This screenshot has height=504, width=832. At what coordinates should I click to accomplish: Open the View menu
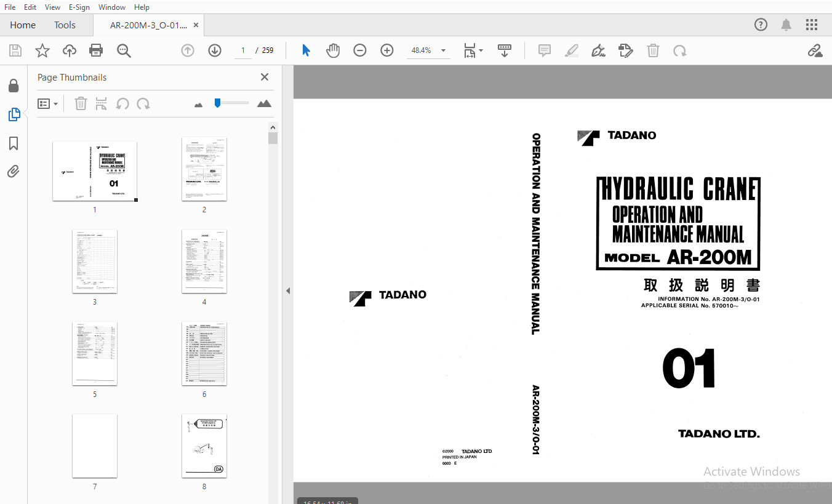[x=53, y=7]
